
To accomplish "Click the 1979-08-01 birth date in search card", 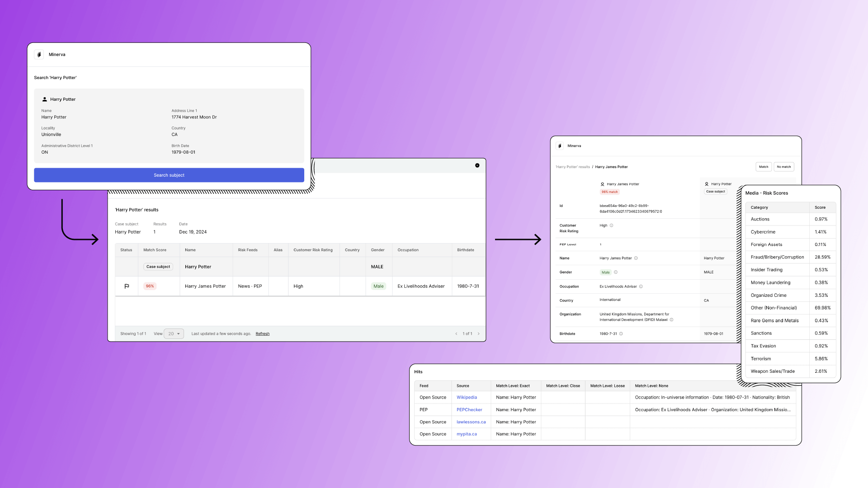I will tap(183, 152).
